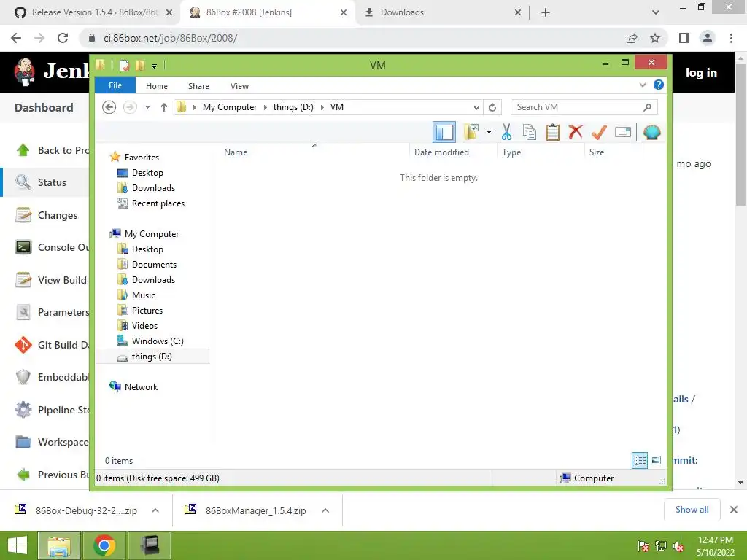Select Recent places in navigation pane

[x=158, y=203]
